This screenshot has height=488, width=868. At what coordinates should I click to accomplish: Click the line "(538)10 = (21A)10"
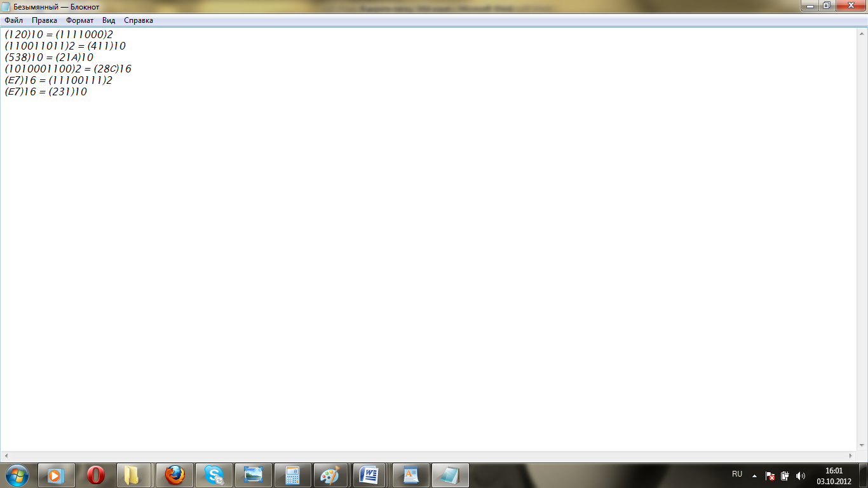(x=49, y=57)
